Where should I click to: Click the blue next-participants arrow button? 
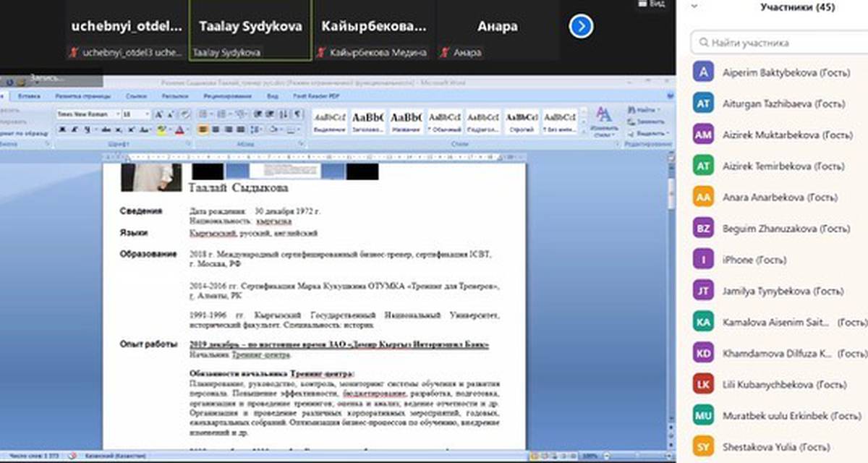pos(581,27)
